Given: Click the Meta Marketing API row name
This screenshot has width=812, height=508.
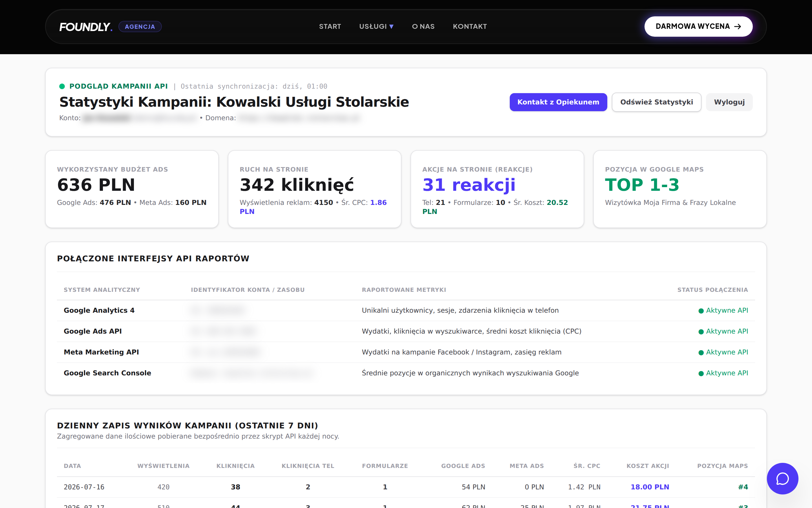Looking at the screenshot, I should 101,352.
